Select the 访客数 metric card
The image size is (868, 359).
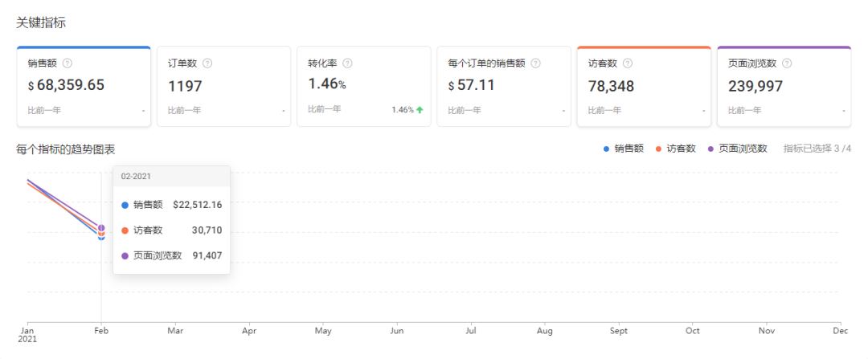tap(644, 87)
